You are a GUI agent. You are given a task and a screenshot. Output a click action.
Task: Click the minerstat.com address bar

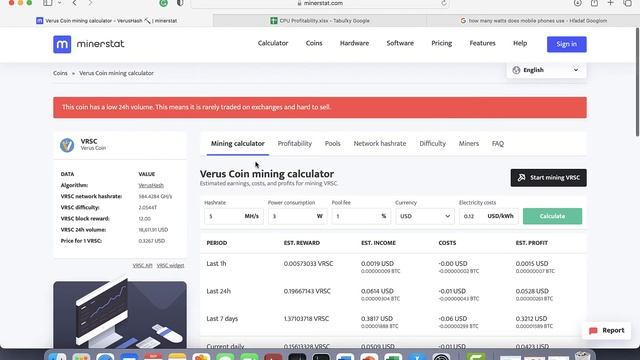pos(320,3)
